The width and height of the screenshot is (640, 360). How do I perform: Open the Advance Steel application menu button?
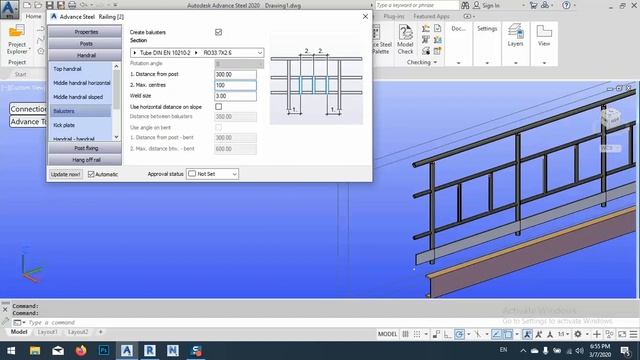9,9
